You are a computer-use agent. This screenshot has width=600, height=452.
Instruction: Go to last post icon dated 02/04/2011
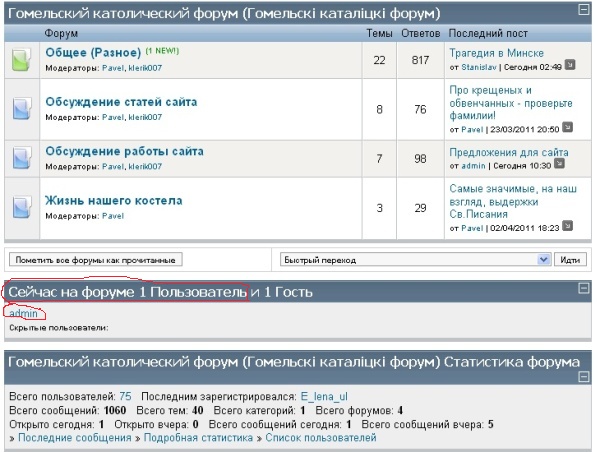click(x=567, y=228)
